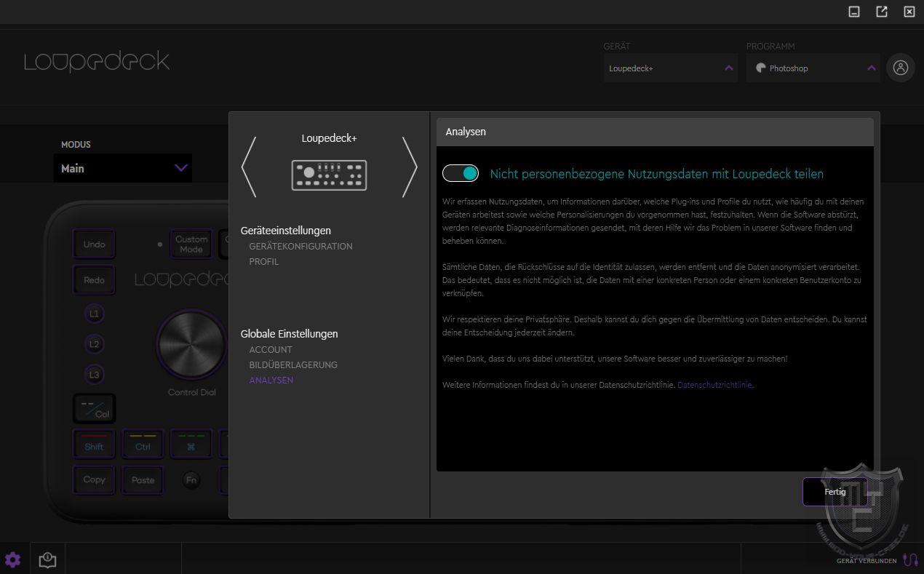Click the Fn round key
924x574 pixels.
click(x=191, y=480)
